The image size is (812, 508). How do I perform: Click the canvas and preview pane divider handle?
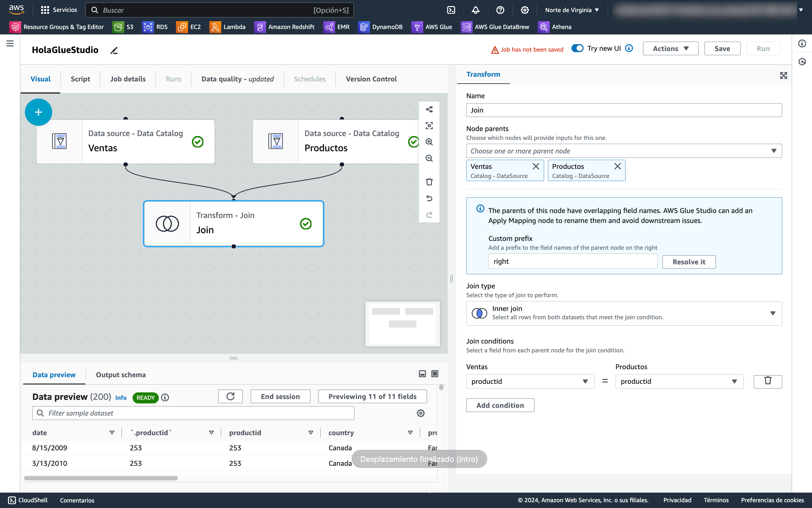[x=234, y=358]
